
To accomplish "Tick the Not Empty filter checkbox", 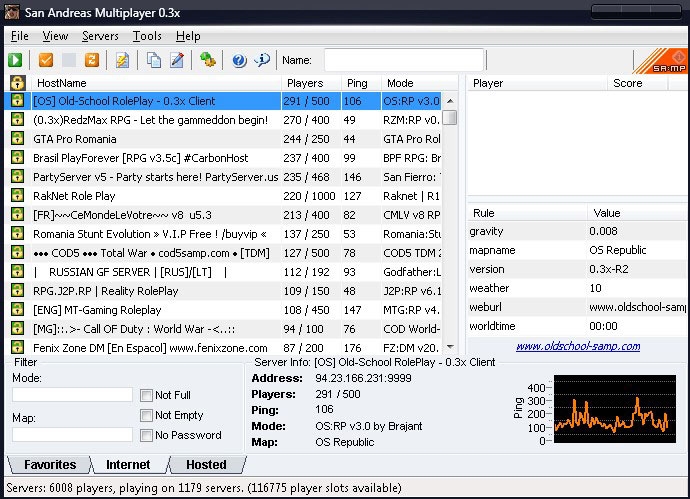I will click(x=147, y=415).
